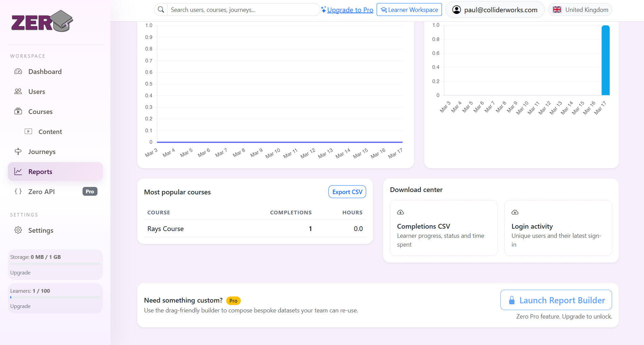Click the Journeys signpost icon
This screenshot has height=345, width=644.
click(x=18, y=152)
